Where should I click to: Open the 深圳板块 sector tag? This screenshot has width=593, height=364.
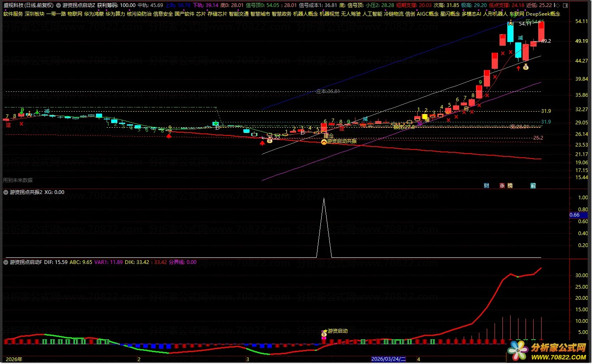pyautogui.click(x=35, y=14)
